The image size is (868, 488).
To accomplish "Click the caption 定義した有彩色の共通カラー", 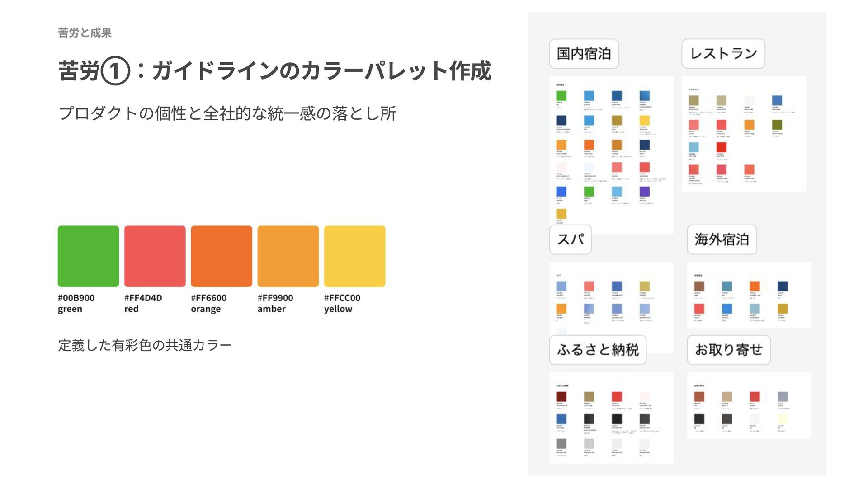I will (x=145, y=345).
